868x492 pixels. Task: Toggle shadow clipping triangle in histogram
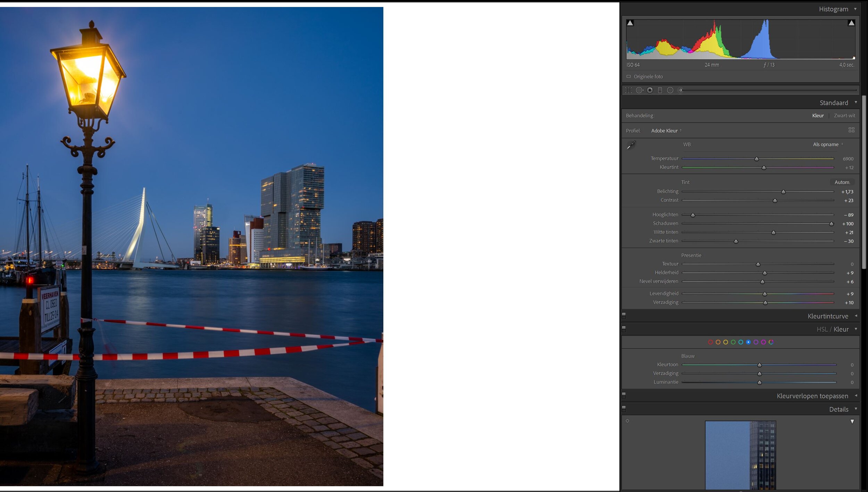[x=630, y=23]
